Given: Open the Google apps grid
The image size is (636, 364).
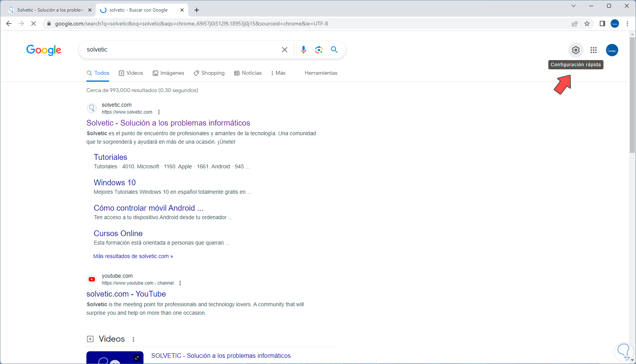Looking at the screenshot, I should (x=594, y=50).
